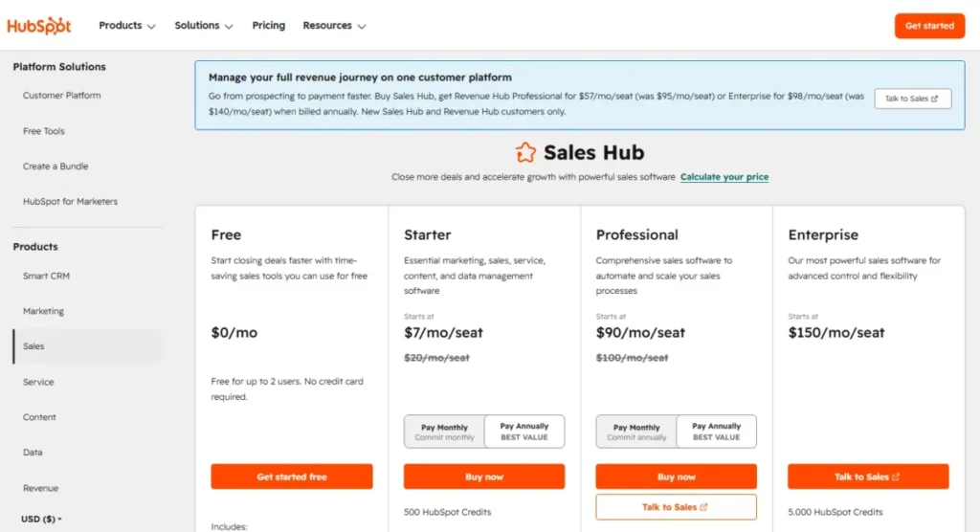Open Calculate your price link
Image resolution: width=980 pixels, height=532 pixels.
(724, 177)
